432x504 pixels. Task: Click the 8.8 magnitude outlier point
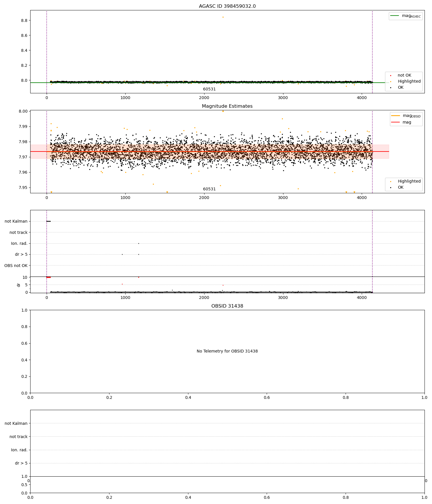coord(223,17)
